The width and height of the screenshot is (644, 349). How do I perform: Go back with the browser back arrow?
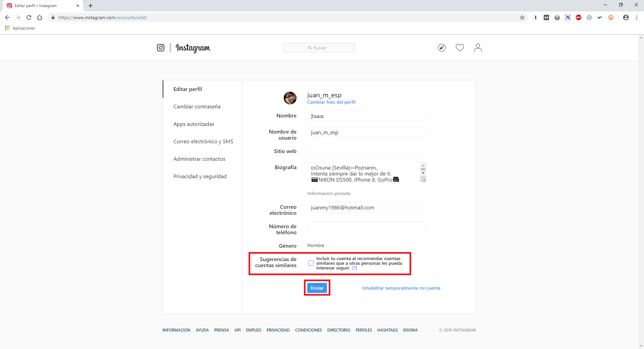point(7,17)
